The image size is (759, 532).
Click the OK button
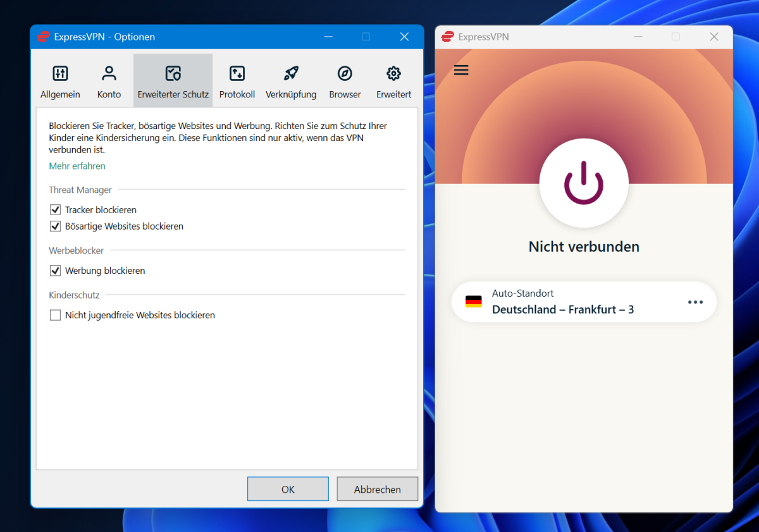(288, 489)
